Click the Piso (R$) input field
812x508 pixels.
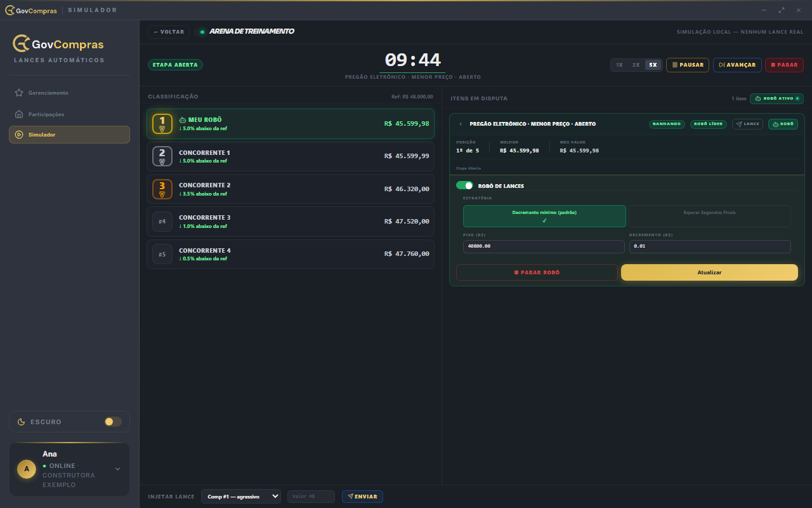(x=544, y=246)
